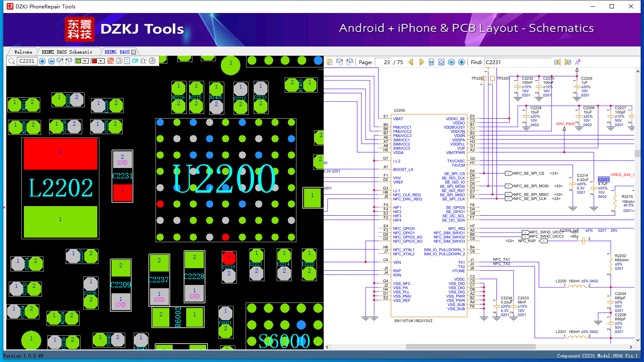Viewport: 644px width, 362px height.
Task: Click the document copy icon in schematic toolbar
Action: [330, 62]
